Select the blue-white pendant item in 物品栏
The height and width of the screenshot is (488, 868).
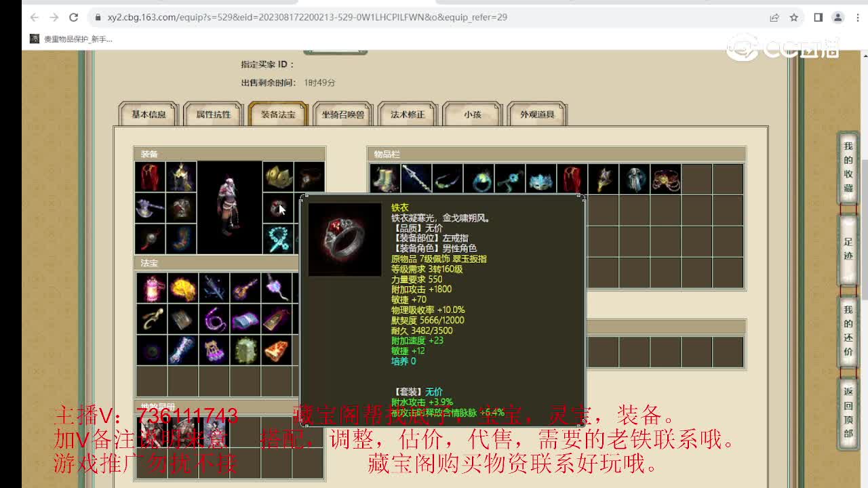pos(634,179)
